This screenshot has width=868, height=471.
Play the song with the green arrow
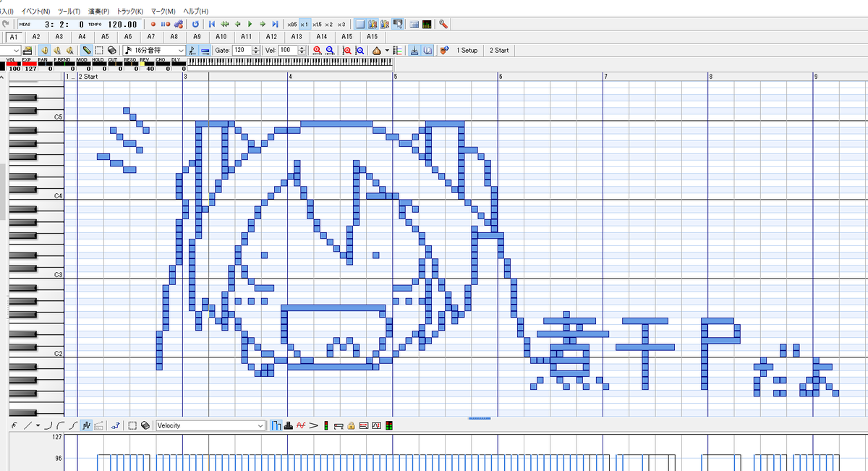tap(250, 24)
